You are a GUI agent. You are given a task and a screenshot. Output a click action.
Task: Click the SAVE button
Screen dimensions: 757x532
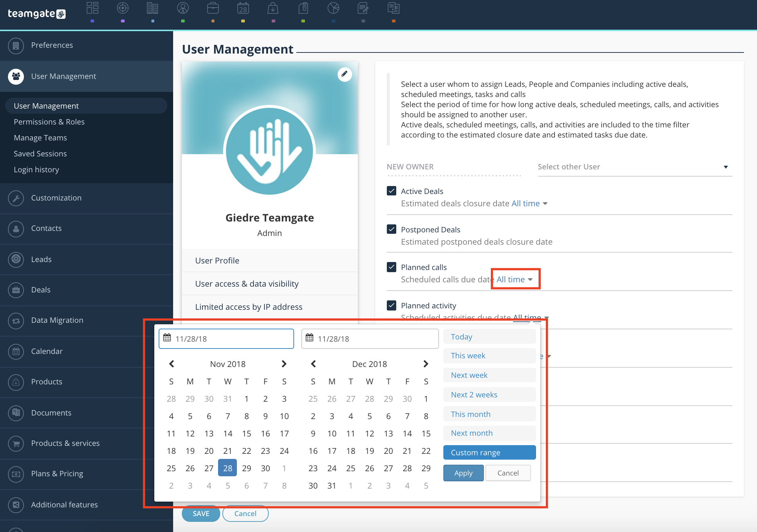point(201,514)
